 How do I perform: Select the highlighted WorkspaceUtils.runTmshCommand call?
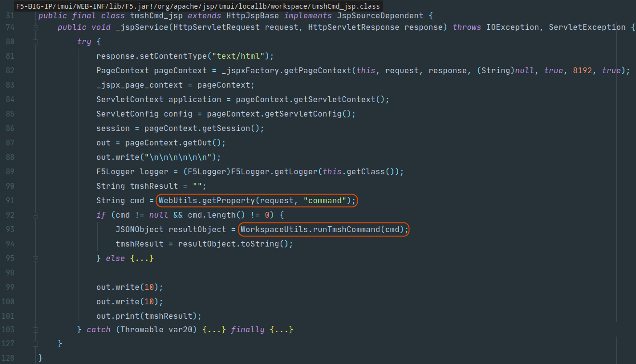click(x=324, y=229)
